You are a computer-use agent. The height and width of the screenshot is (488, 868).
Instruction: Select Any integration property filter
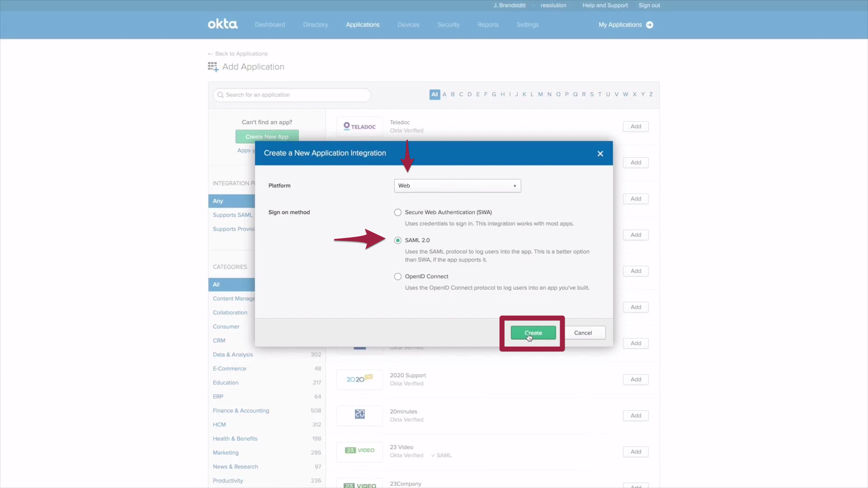click(231, 201)
